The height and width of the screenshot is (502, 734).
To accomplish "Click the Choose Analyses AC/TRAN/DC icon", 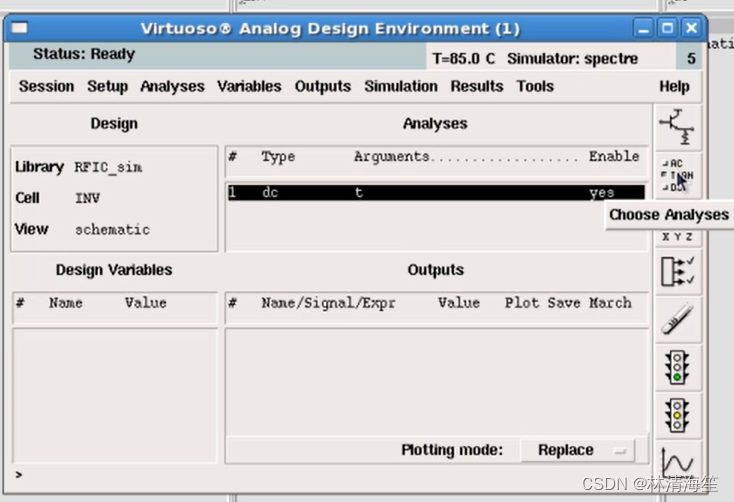I will pos(677,175).
